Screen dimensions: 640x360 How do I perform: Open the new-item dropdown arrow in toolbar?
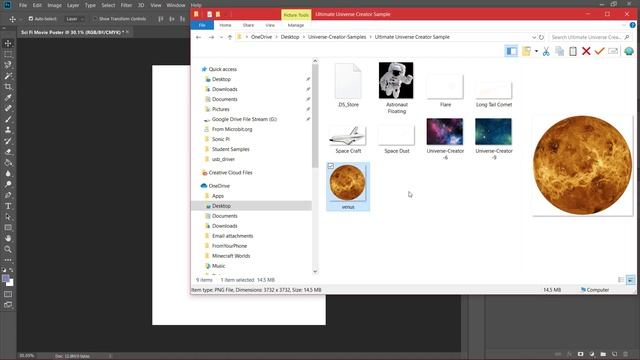[x=536, y=51]
